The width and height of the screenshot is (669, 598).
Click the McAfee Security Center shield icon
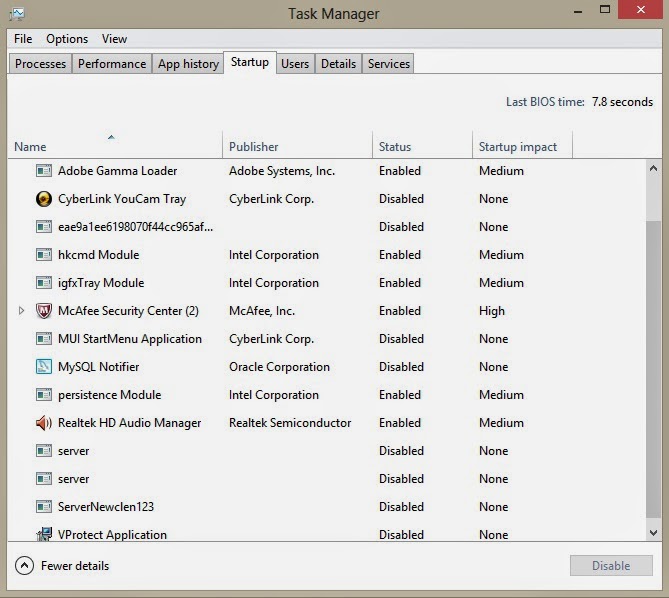click(x=44, y=311)
